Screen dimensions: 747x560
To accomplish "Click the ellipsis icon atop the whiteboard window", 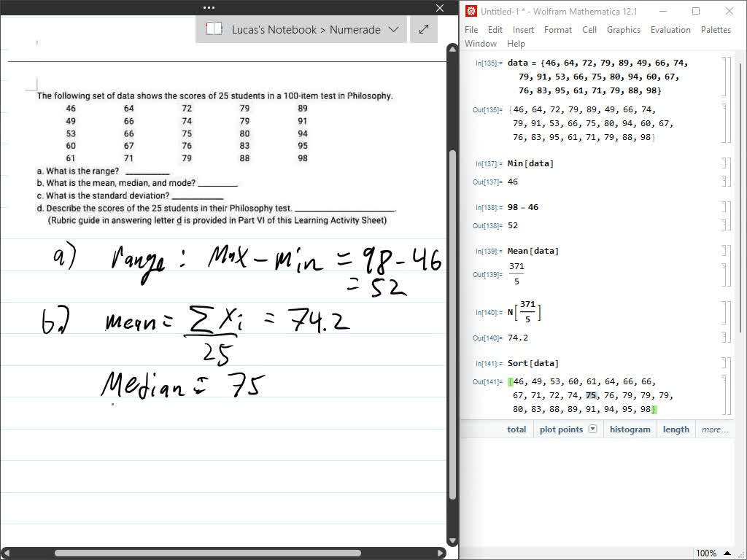I will tap(209, 7).
